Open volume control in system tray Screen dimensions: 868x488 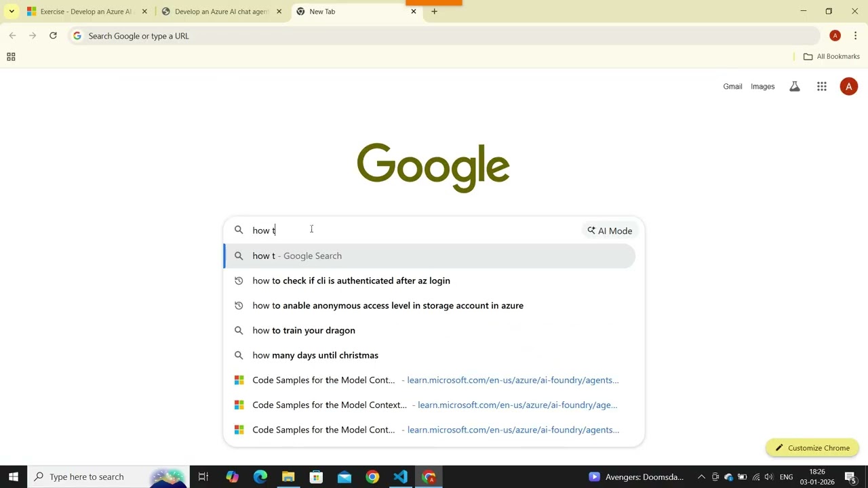(768, 477)
